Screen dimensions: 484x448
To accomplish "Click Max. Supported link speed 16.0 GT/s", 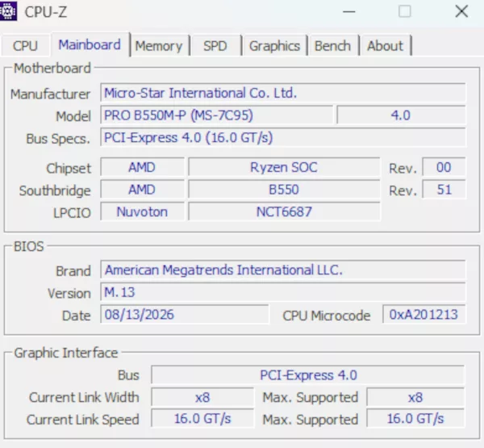I will [415, 419].
